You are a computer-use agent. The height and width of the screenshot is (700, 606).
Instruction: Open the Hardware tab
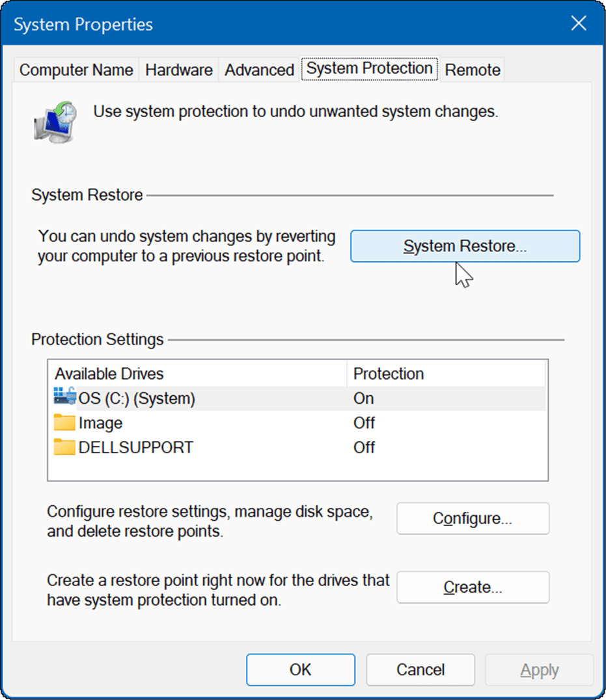point(179,70)
